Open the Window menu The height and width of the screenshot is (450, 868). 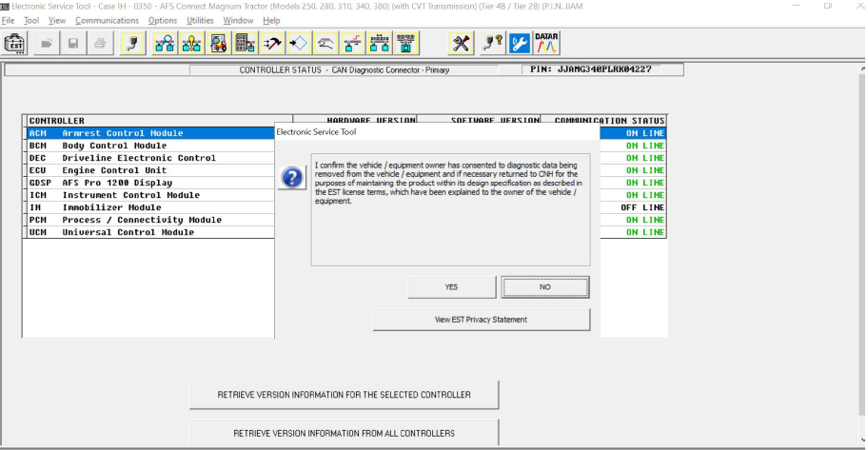238,21
